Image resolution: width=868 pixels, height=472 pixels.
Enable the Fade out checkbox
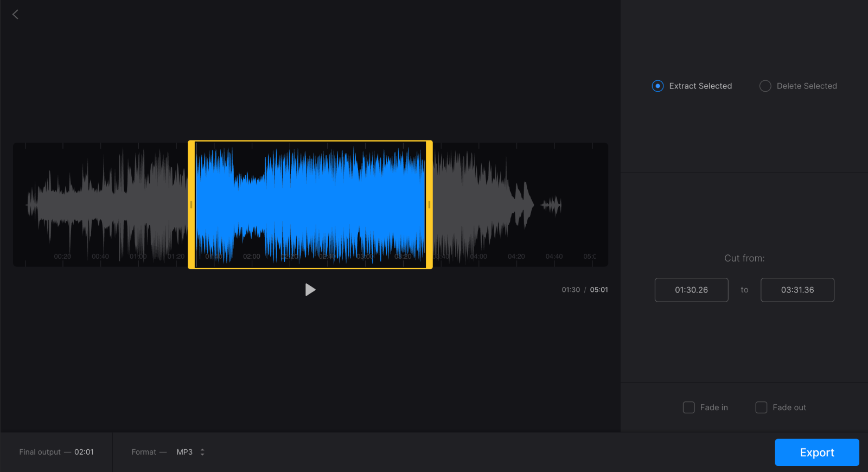coord(761,407)
